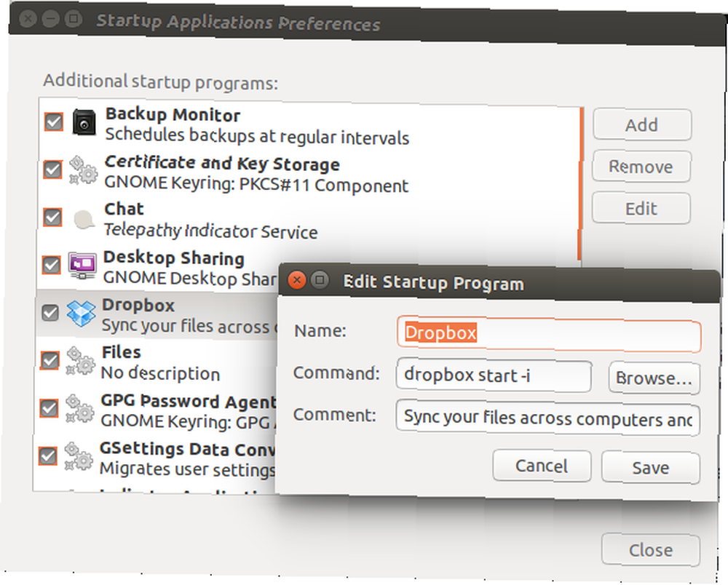Click the Comment input field
This screenshot has height=585, width=728.
coord(548,418)
